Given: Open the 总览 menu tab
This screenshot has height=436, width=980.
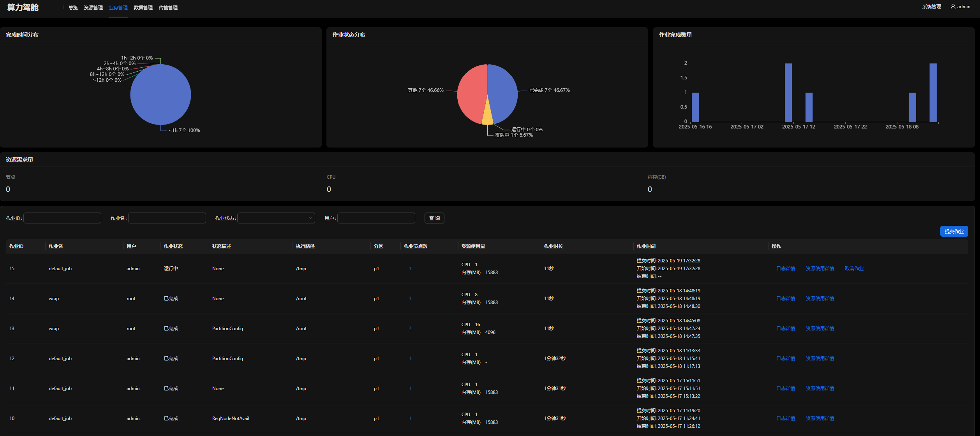Looking at the screenshot, I should (x=73, y=8).
